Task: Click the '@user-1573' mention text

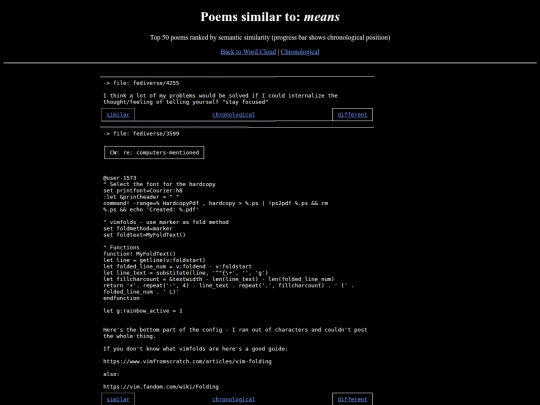Action: coord(120,178)
